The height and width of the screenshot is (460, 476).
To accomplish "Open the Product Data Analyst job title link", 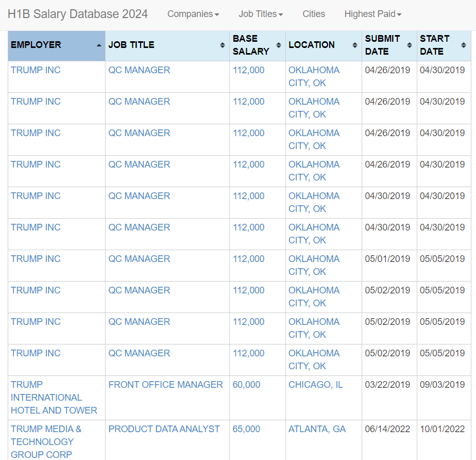I will pos(164,429).
